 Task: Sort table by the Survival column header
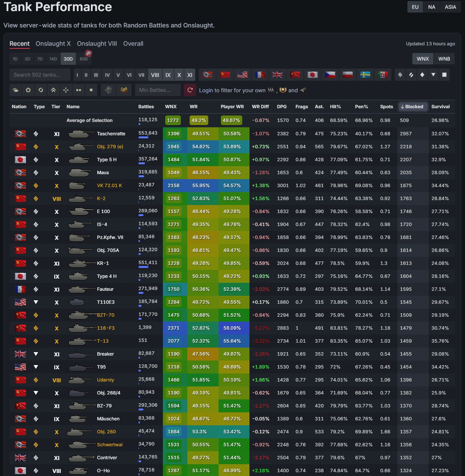pos(440,107)
